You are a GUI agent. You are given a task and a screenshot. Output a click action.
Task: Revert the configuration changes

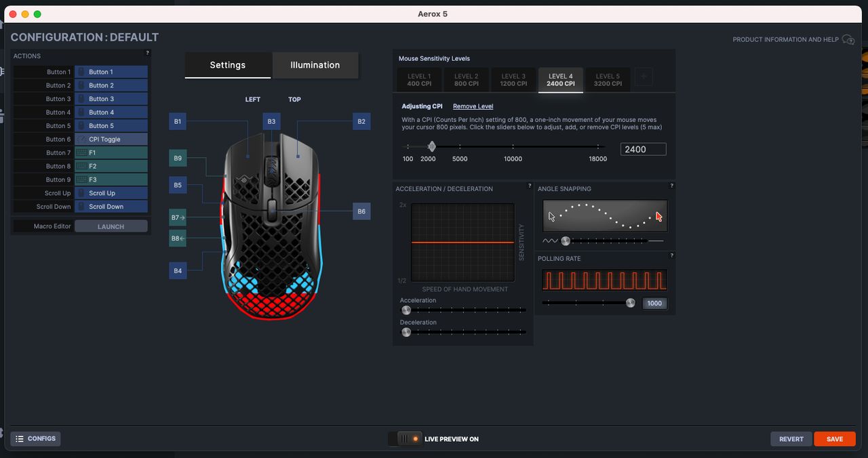tap(791, 439)
